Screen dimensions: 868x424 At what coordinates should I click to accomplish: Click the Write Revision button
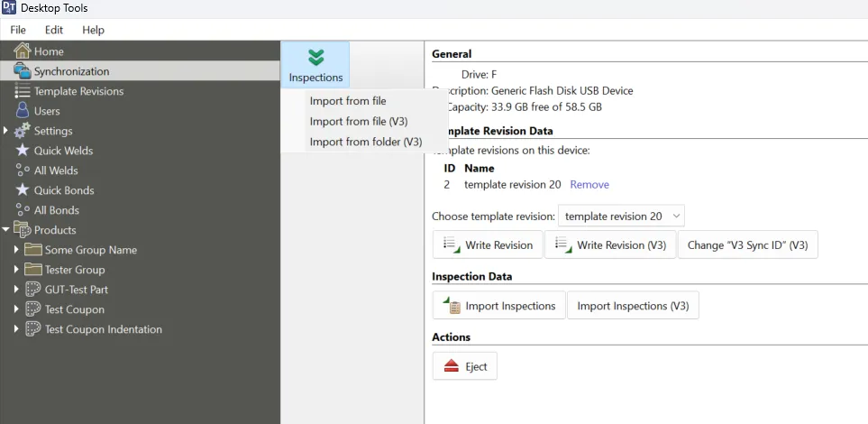point(488,245)
